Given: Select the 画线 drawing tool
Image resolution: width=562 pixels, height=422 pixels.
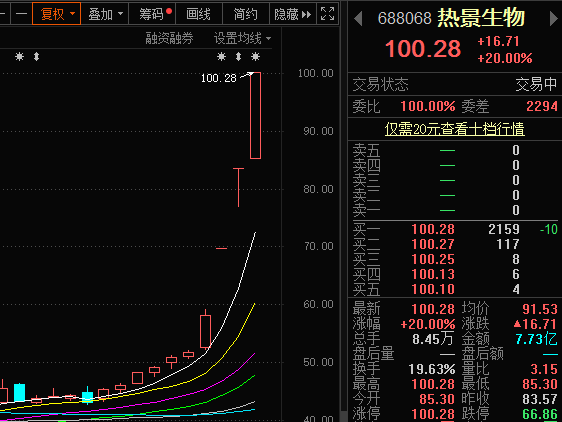Looking at the screenshot, I should point(199,14).
